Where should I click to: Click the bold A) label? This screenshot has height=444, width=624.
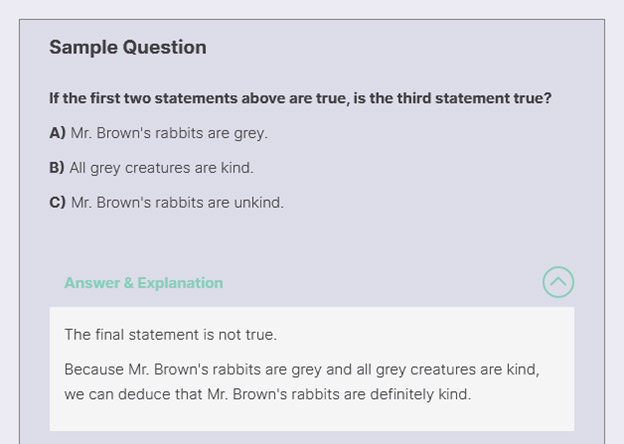[x=57, y=133]
